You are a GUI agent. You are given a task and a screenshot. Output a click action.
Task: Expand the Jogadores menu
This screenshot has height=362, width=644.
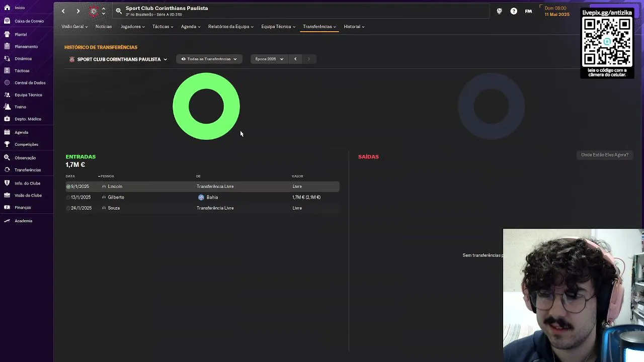click(133, 27)
